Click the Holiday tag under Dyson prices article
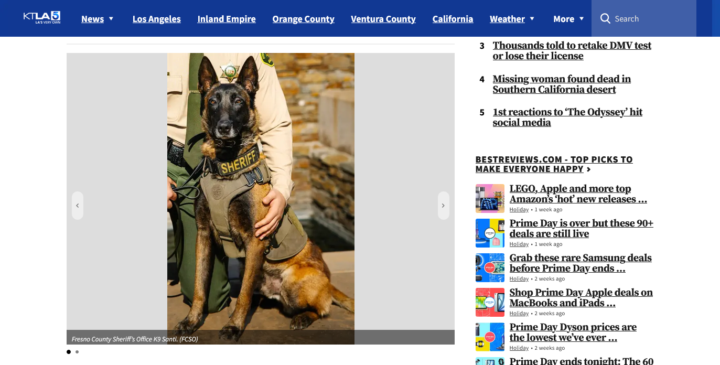Screen dimensions: 720x365 point(519,348)
